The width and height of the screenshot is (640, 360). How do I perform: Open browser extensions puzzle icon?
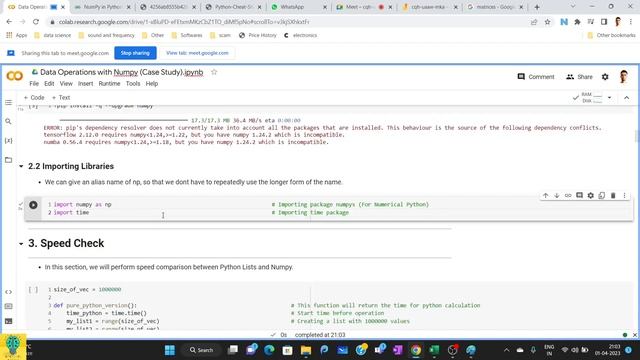[x=577, y=22]
